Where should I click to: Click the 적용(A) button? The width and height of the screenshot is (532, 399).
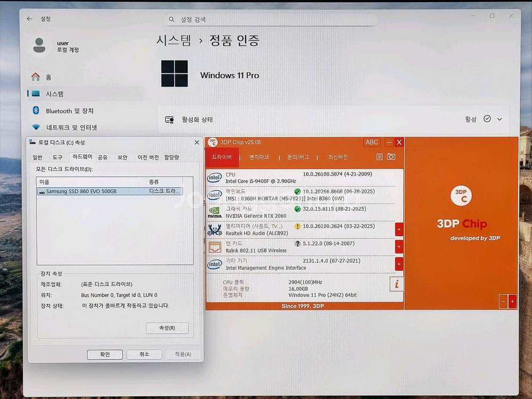pos(183,354)
